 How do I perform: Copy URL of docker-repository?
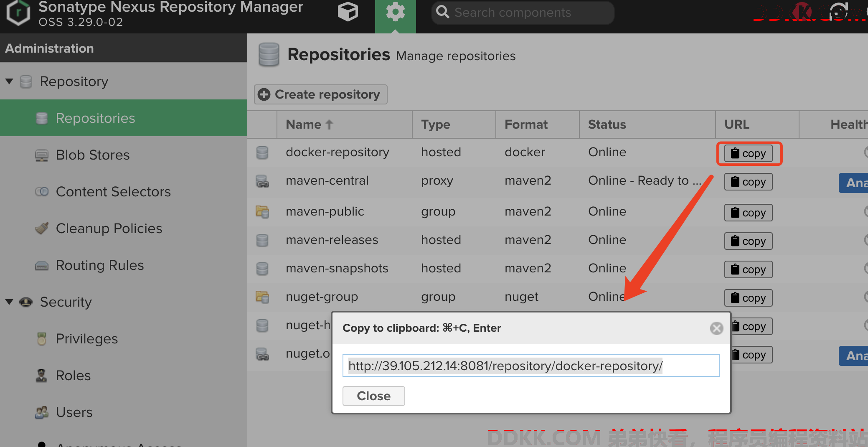pyautogui.click(x=748, y=153)
